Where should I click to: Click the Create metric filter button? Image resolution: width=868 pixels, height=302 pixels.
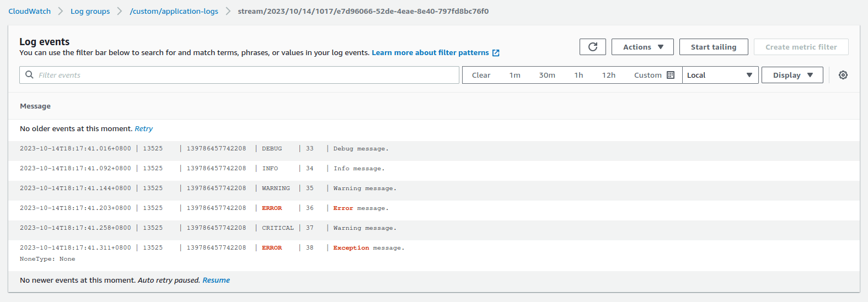point(801,47)
